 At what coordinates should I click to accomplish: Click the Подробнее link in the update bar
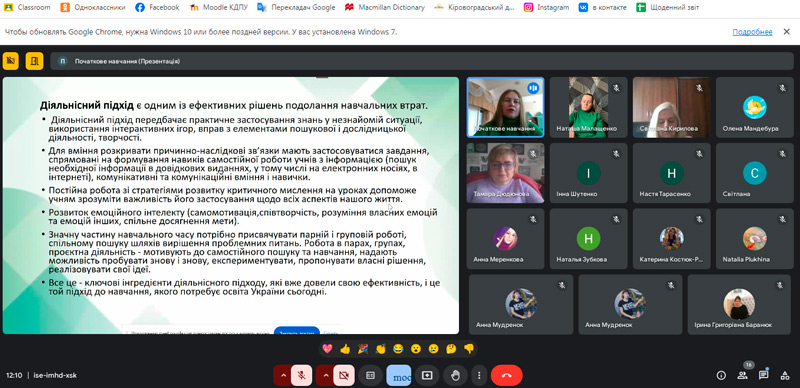click(752, 32)
